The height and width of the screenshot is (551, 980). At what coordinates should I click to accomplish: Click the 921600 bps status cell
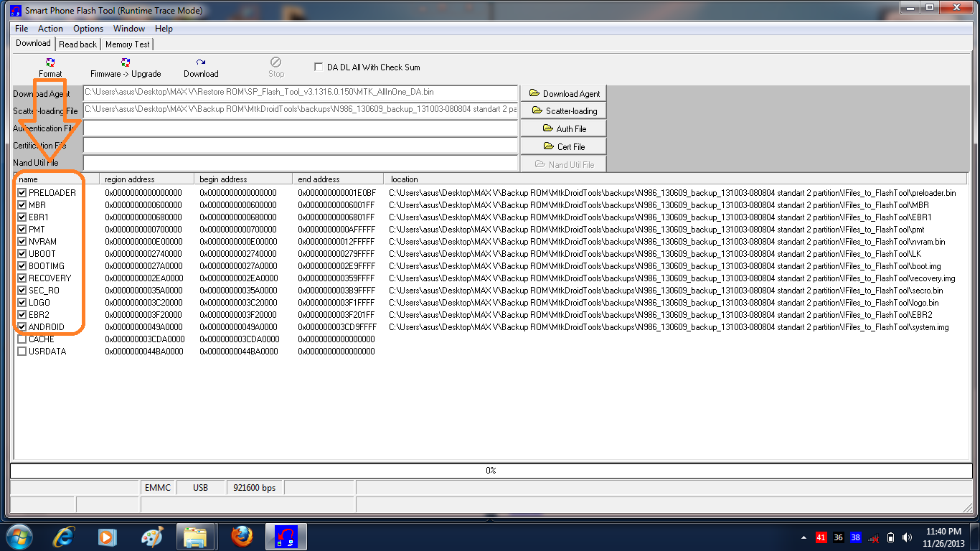(x=255, y=488)
